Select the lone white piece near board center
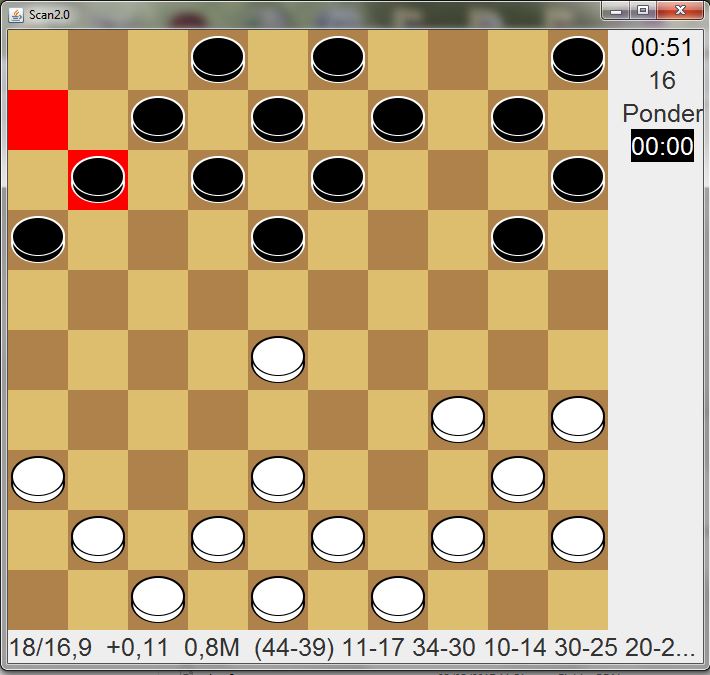Screen dimensions: 710x675 [x=278, y=359]
